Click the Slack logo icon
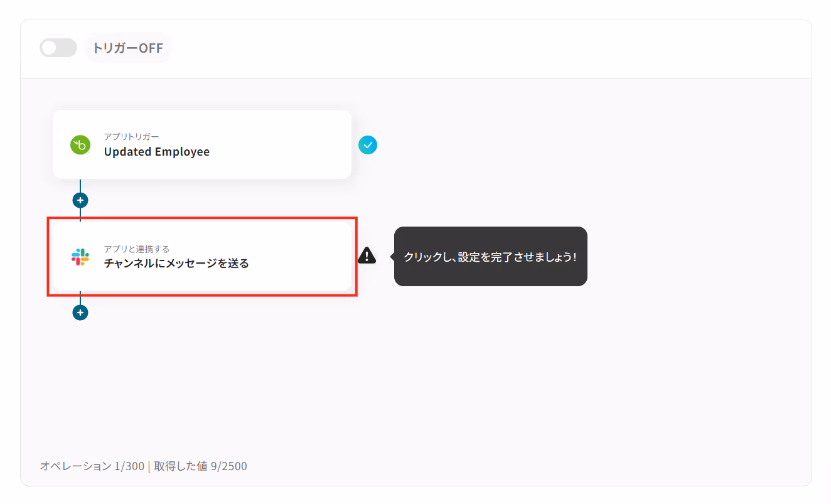The height and width of the screenshot is (504, 831). coord(80,257)
